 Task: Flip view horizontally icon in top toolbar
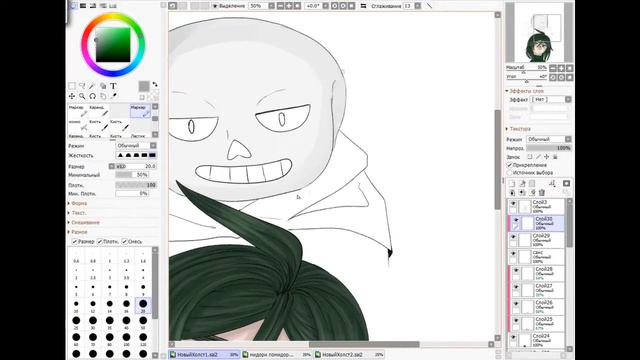point(363,6)
